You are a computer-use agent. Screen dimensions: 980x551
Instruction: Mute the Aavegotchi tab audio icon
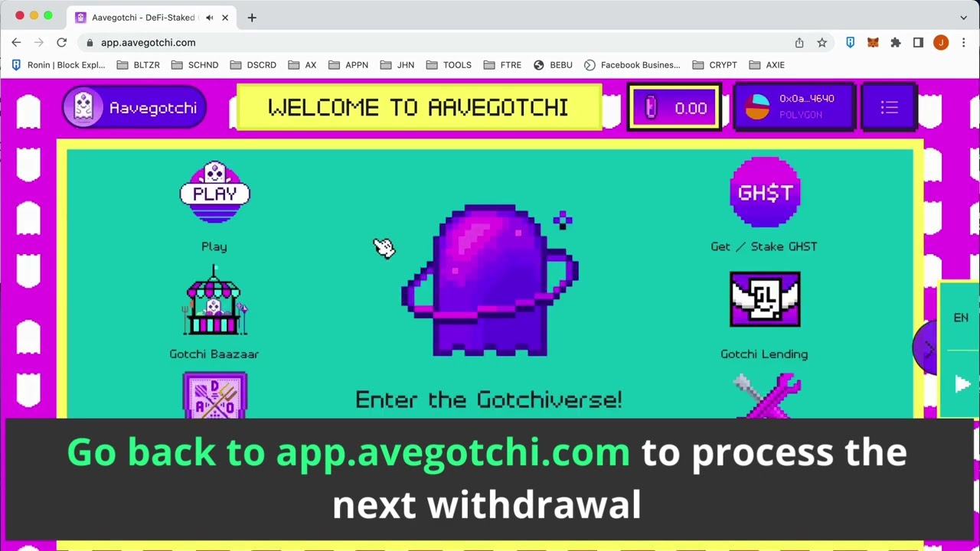[x=210, y=18]
